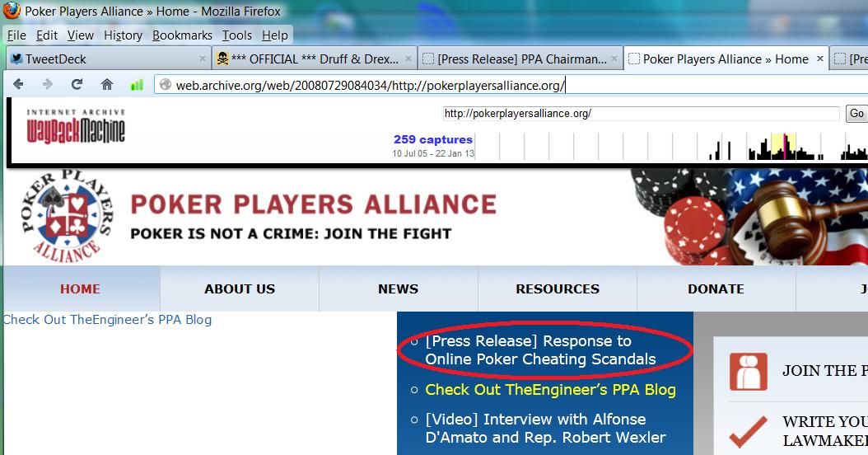Click the Back arrow navigation button
This screenshot has height=455, width=868.
pos(18,84)
